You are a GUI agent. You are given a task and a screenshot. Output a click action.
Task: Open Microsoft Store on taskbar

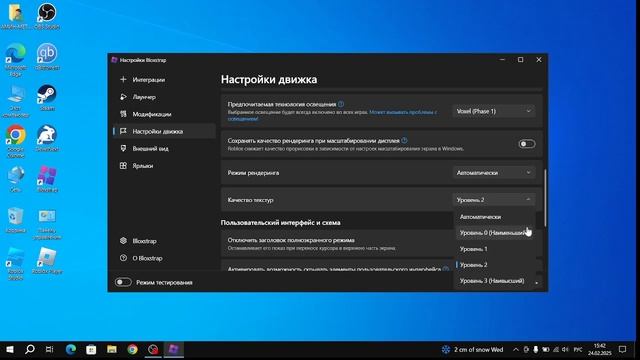91,349
